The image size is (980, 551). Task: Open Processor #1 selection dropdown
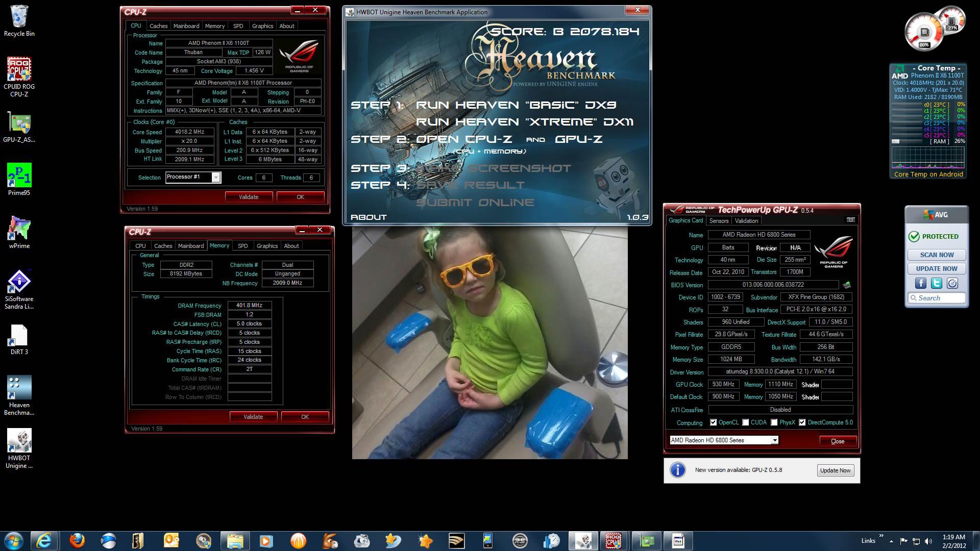(x=216, y=178)
